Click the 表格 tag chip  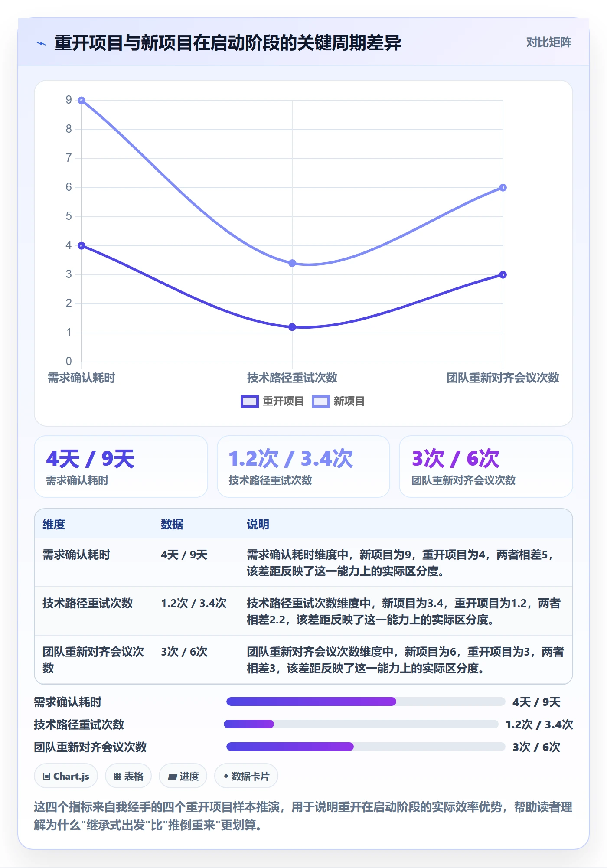click(128, 776)
